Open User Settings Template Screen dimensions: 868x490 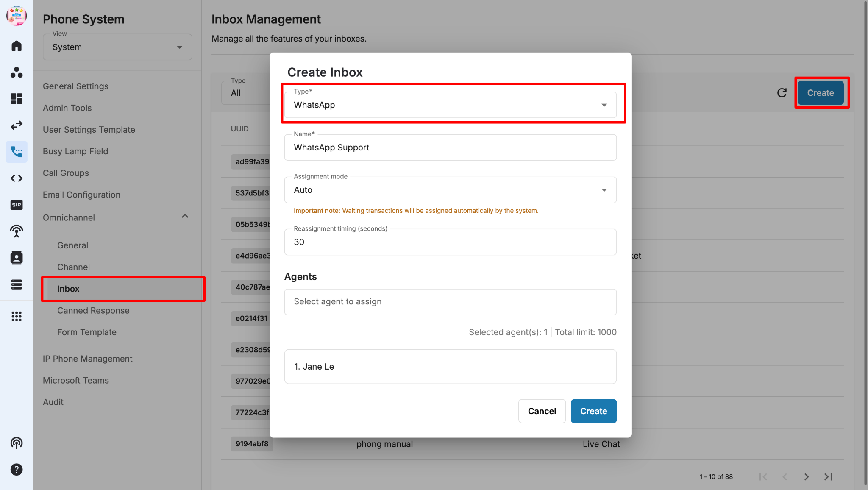click(89, 129)
